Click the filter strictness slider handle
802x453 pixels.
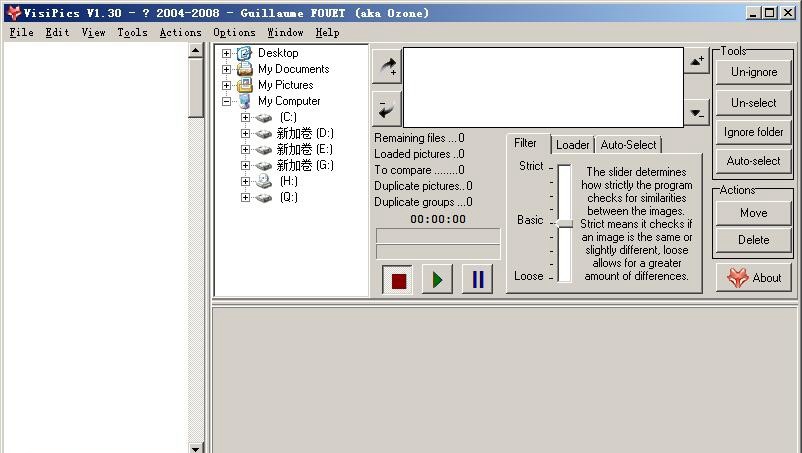565,223
